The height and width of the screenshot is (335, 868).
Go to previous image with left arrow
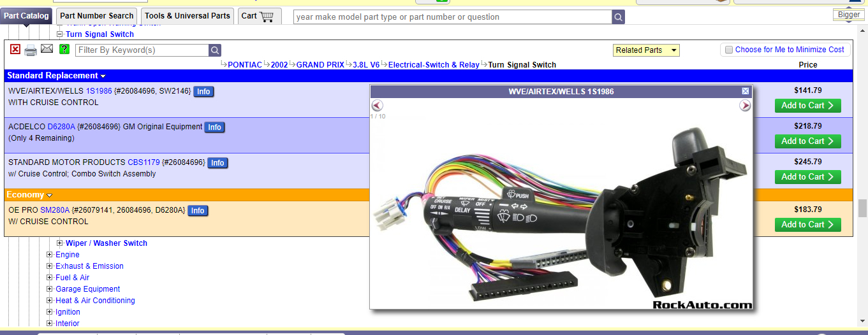pyautogui.click(x=377, y=106)
